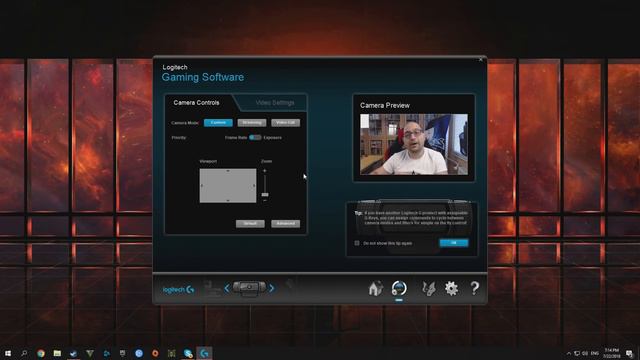Viewport: 640px width, 360px height.
Task: Pan viewport up with top arrow
Action: (x=228, y=171)
